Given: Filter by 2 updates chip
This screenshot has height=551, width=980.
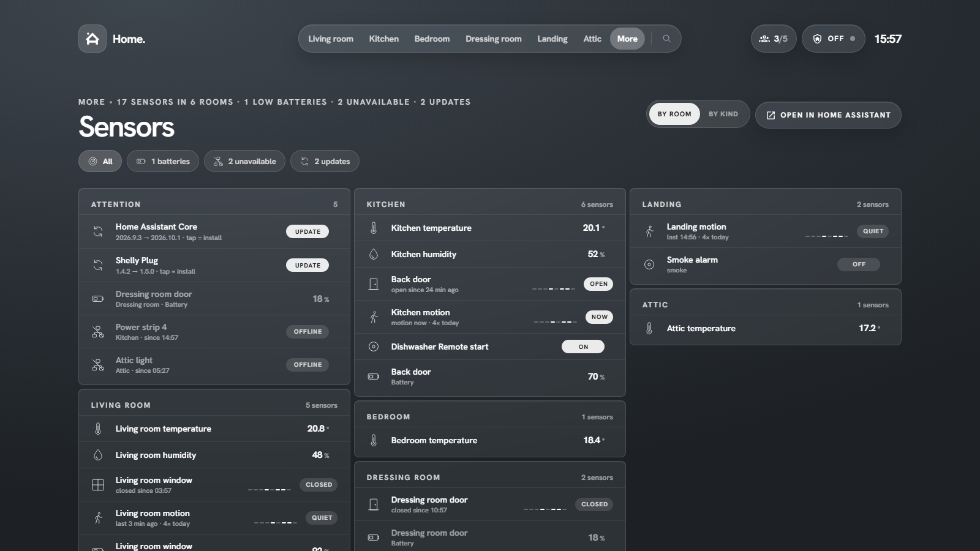Looking at the screenshot, I should [x=325, y=161].
